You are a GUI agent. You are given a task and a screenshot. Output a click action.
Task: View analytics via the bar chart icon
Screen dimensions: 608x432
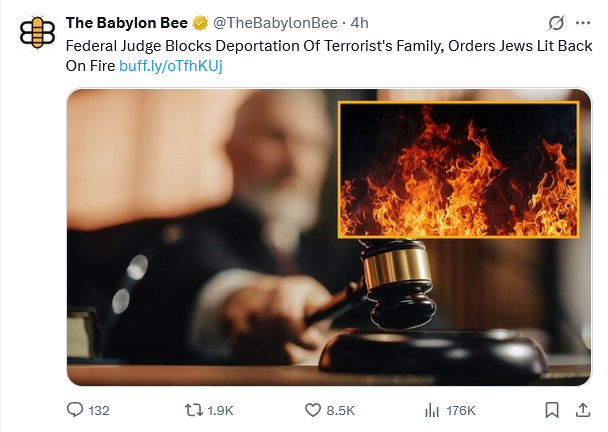433,410
